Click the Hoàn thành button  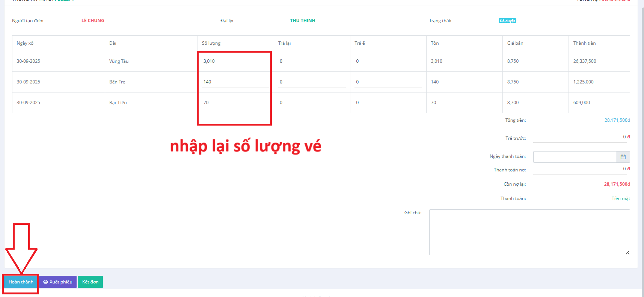pyautogui.click(x=21, y=282)
